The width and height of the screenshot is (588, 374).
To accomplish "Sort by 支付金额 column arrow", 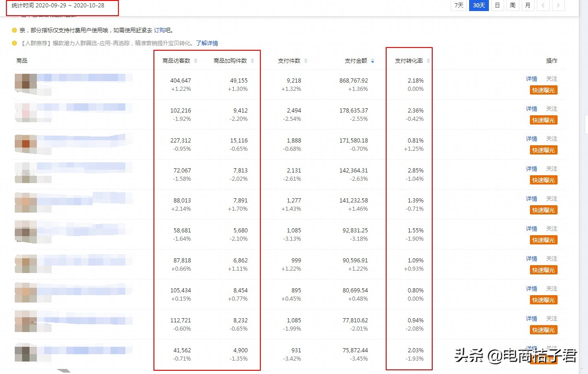I will click(372, 61).
